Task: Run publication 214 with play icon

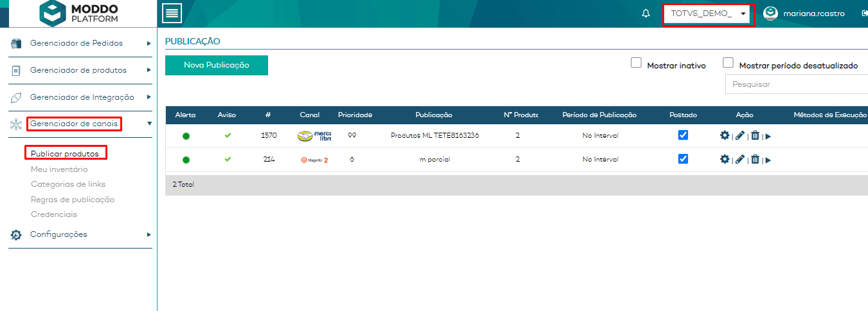Action: [768, 160]
